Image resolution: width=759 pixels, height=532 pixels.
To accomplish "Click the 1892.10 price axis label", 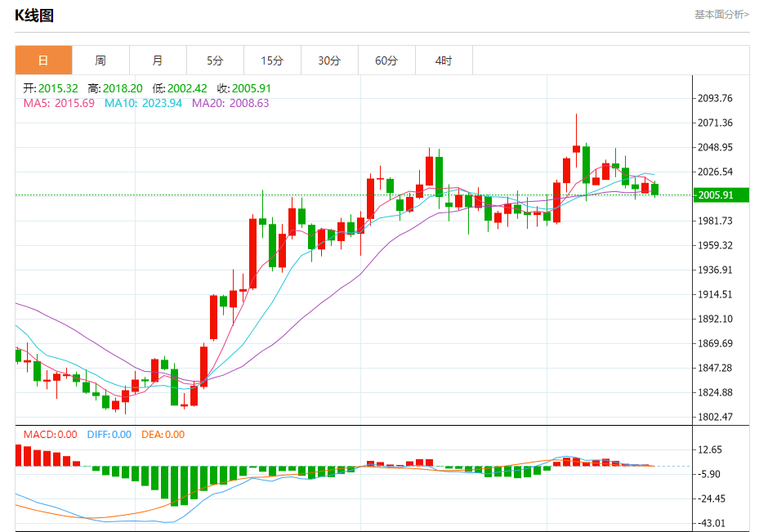I will (715, 319).
